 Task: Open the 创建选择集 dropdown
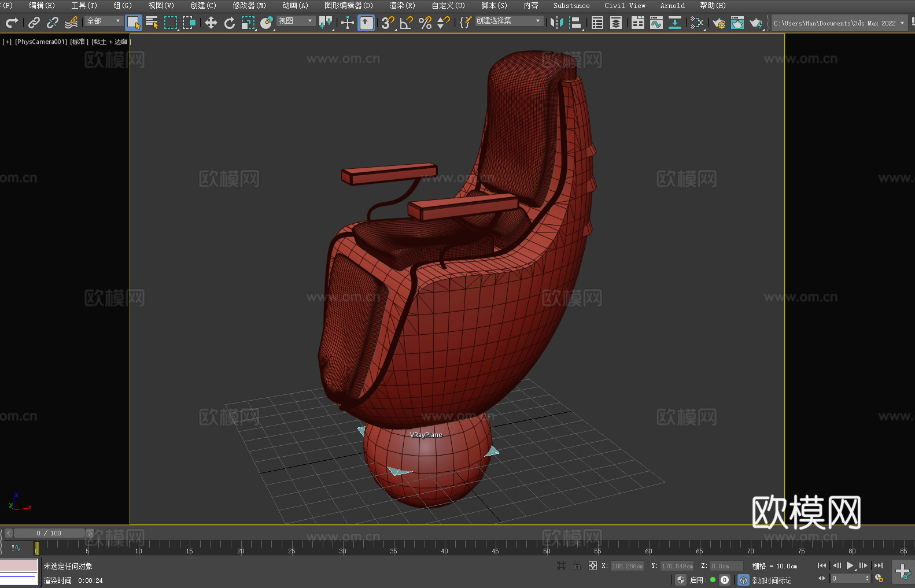coord(509,21)
